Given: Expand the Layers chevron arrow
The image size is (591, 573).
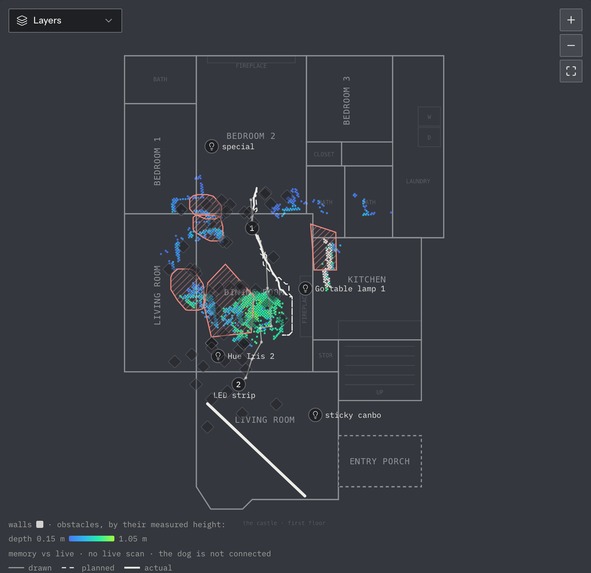Looking at the screenshot, I should 109,21.
